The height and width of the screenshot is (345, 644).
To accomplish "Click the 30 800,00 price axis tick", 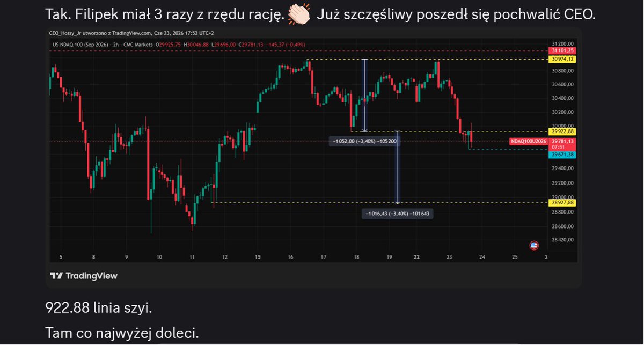I will click(x=562, y=71).
